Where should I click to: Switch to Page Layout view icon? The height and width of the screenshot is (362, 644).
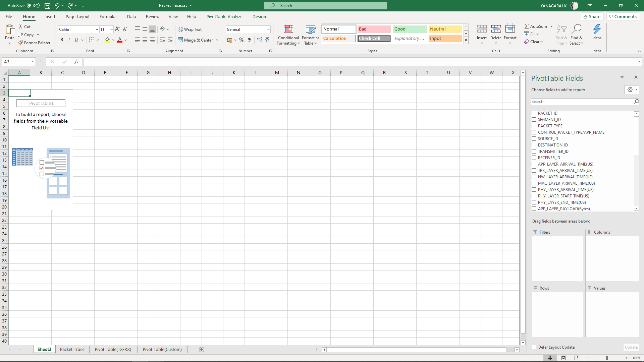tap(563, 358)
